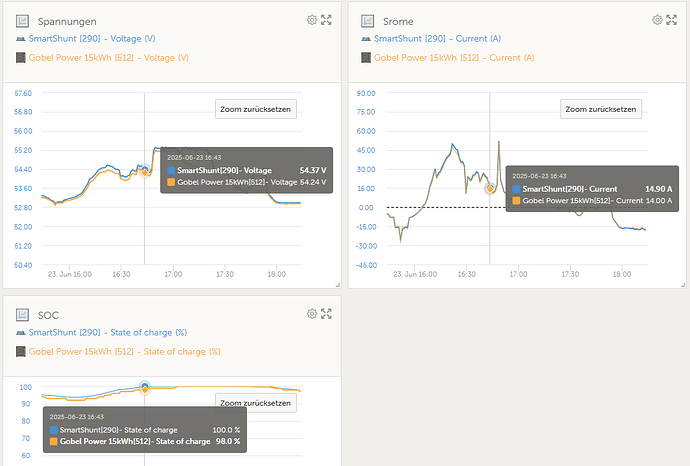Toggle Gobel Power 15kWh Current series
The image size is (690, 466).
[x=453, y=58]
